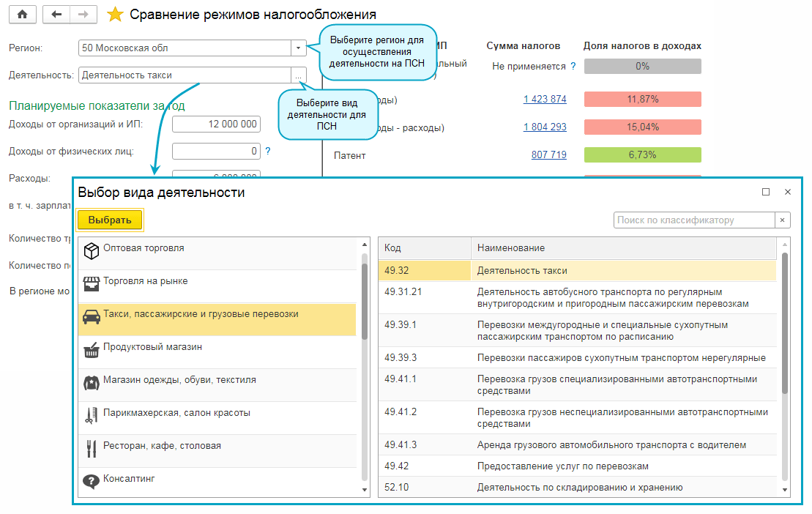Image resolution: width=812 pixels, height=514 pixels.
Task: Select row 'Деятельность такси'
Action: (x=578, y=271)
